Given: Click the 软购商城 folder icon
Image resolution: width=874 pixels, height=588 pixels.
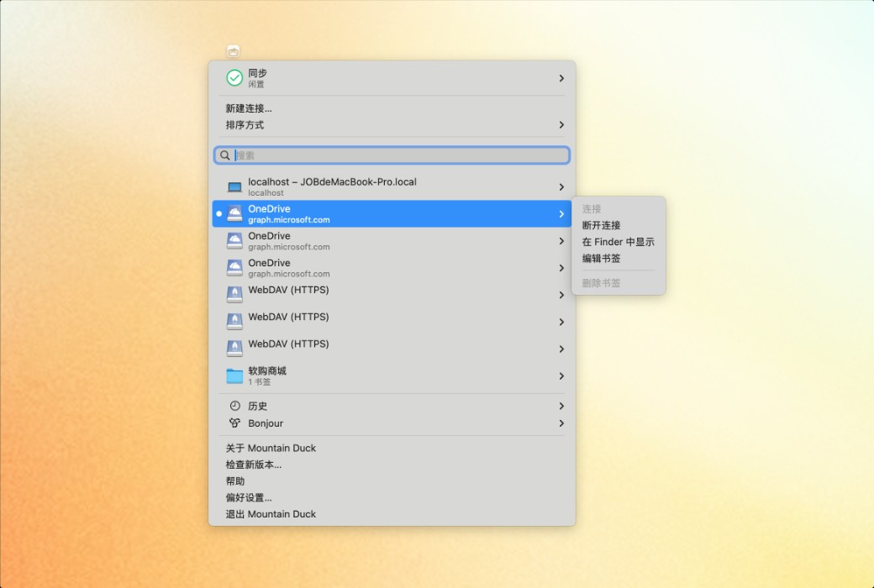Looking at the screenshot, I should pyautogui.click(x=234, y=376).
